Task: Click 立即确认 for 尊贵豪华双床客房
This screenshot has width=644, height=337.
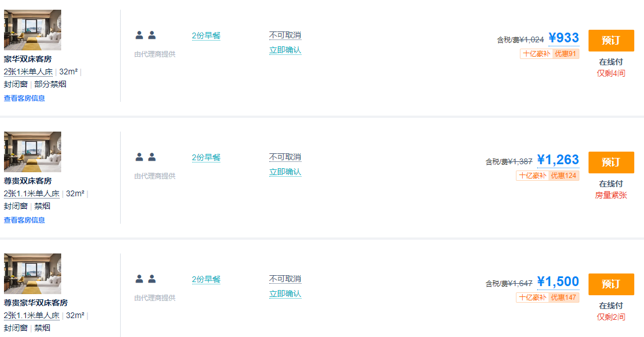Action: [285, 294]
